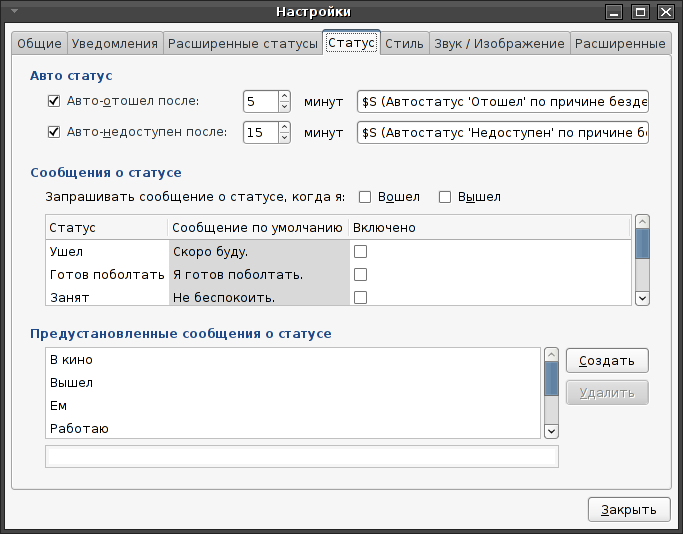Select the Готов поболтать status row

pos(338,275)
